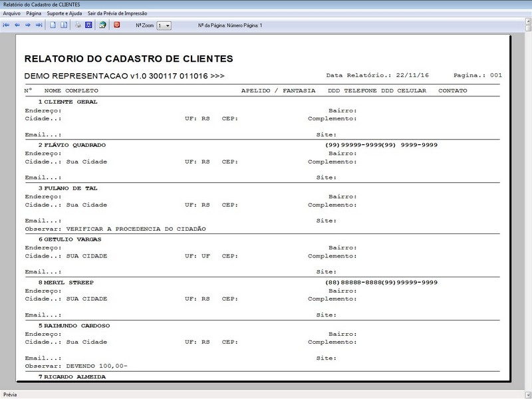Click the report title heading text
Screen dimensions: 532x399
[128, 59]
